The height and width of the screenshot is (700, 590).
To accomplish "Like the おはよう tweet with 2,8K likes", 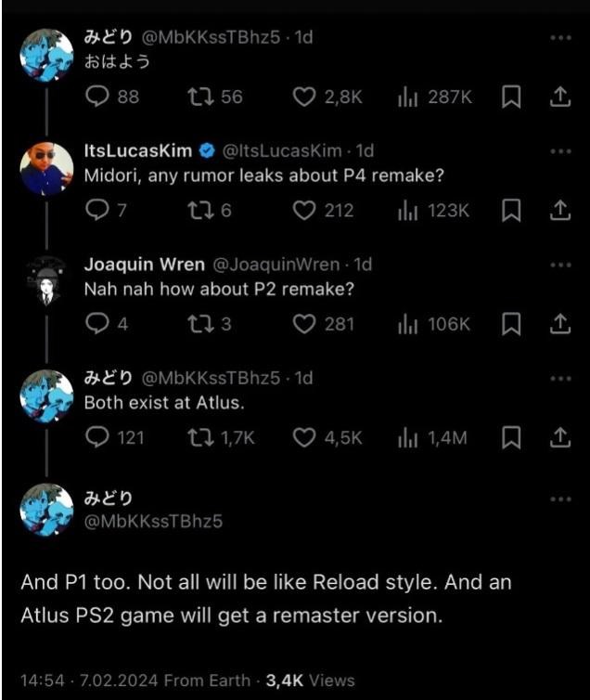I will click(305, 97).
